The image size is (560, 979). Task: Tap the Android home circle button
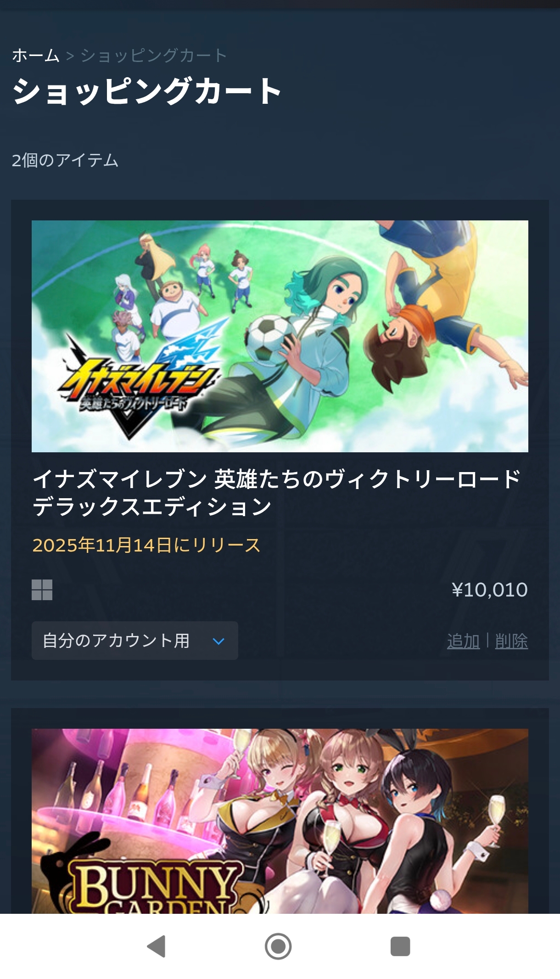278,946
